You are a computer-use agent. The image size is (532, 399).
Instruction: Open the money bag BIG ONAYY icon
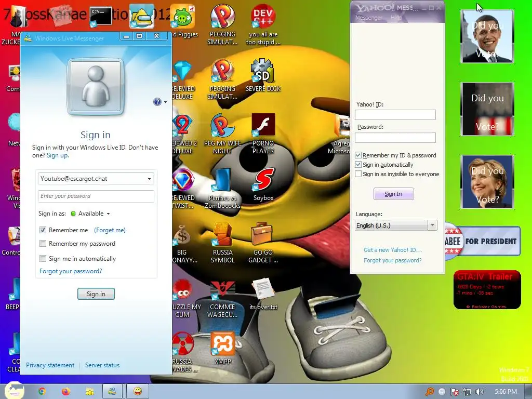click(x=182, y=235)
